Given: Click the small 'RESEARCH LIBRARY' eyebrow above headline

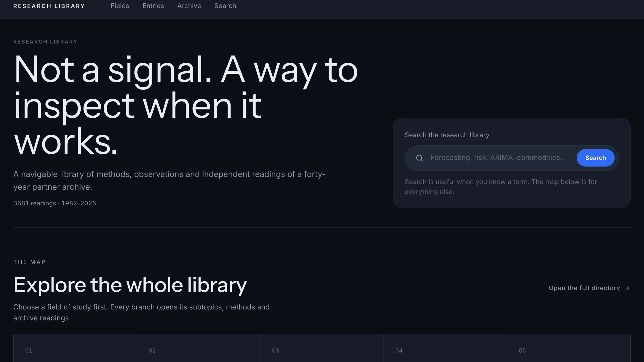Looking at the screenshot, I should tap(45, 42).
